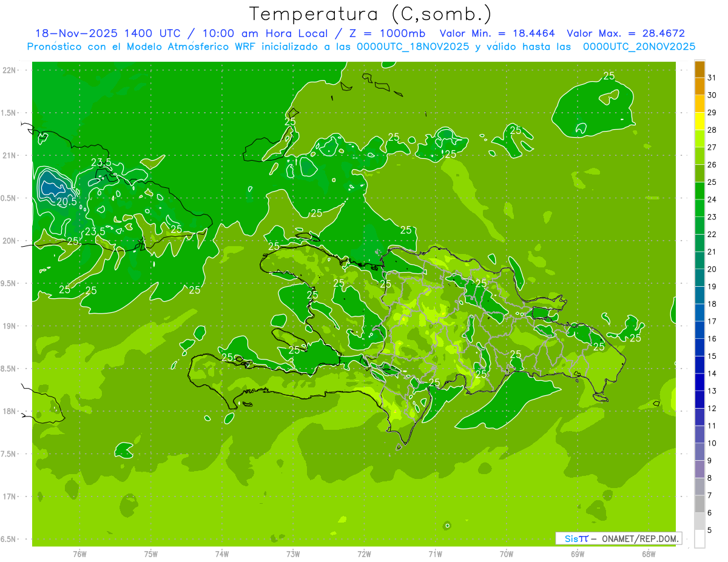The image size is (728, 562).
Task: Click the yellow legend swatch between 28 and 29
Action: point(699,121)
